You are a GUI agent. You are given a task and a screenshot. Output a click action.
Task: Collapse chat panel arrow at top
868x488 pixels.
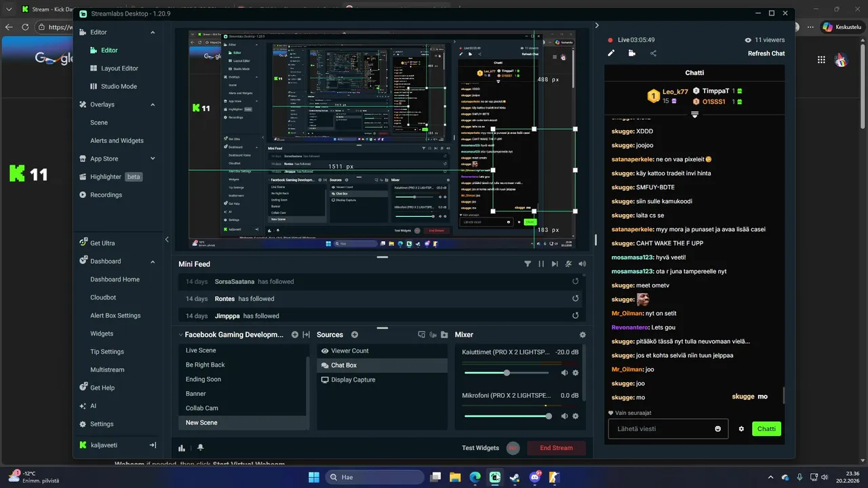tap(597, 26)
